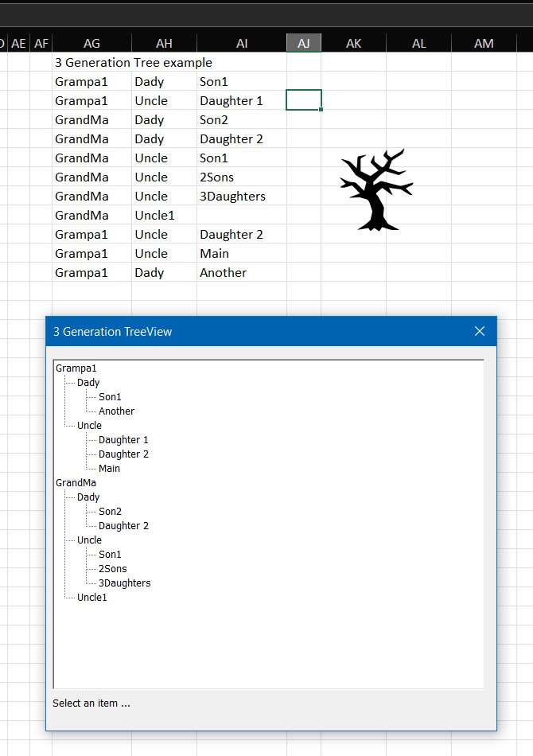Close the 3 Generation TreeView dialog
Screen dimensions: 533x756
(480, 331)
